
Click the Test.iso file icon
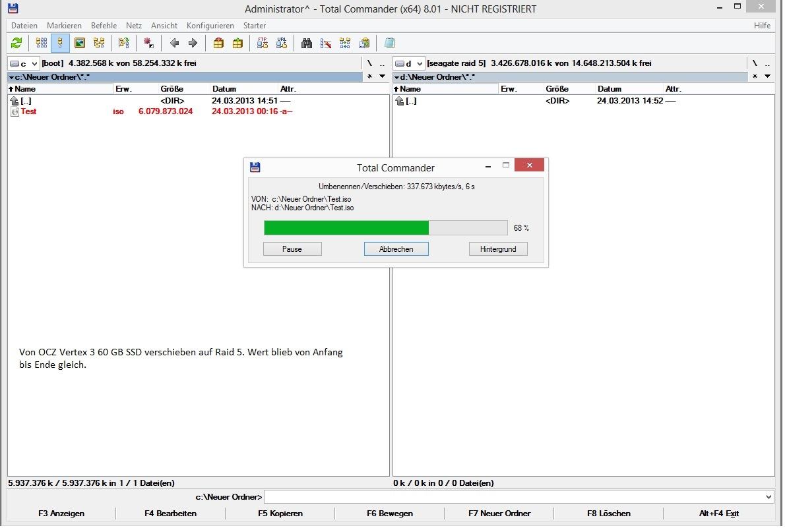tap(15, 112)
